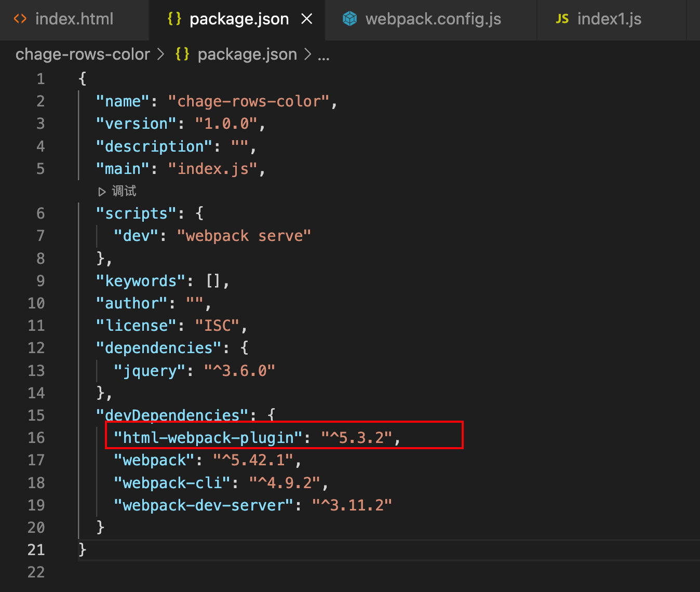This screenshot has width=700, height=592.
Task: Click the run triangle next to 调试
Action: click(102, 191)
